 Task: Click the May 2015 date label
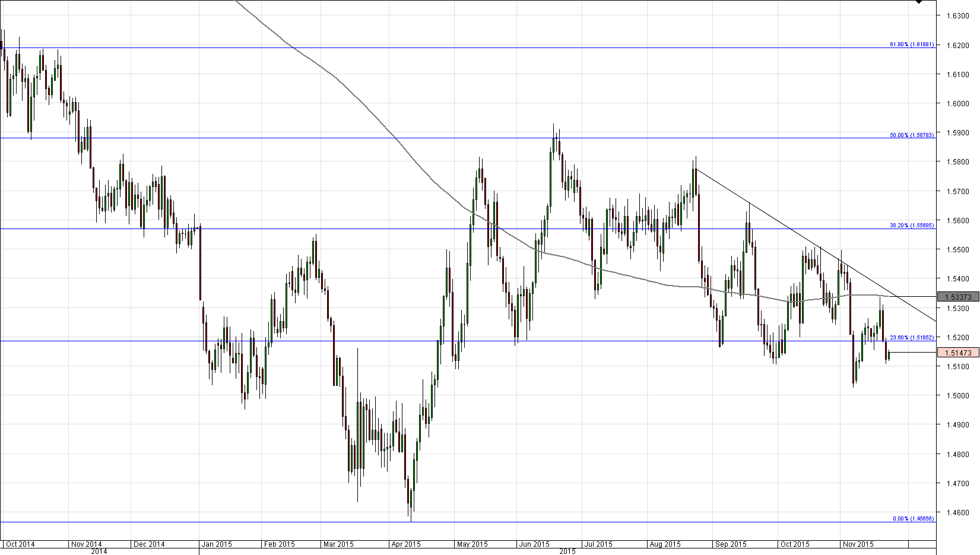pos(472,544)
